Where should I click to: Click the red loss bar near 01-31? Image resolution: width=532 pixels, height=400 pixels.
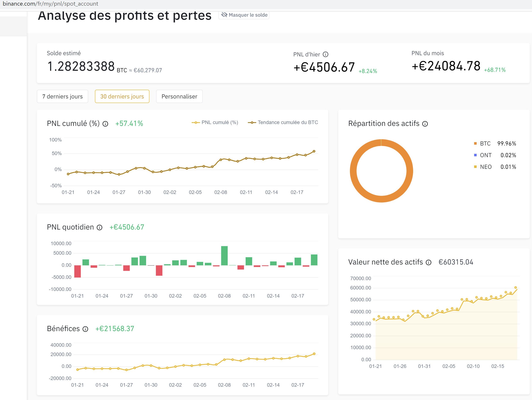click(159, 270)
